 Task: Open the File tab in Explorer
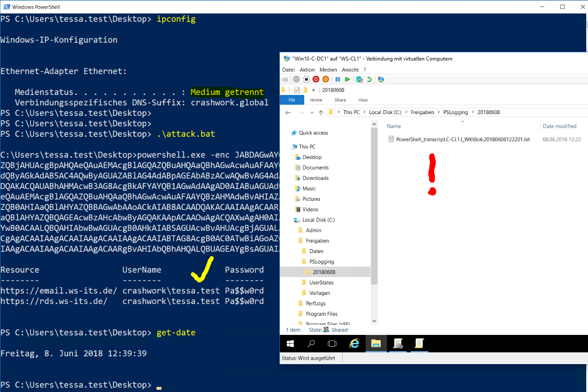pyautogui.click(x=292, y=100)
